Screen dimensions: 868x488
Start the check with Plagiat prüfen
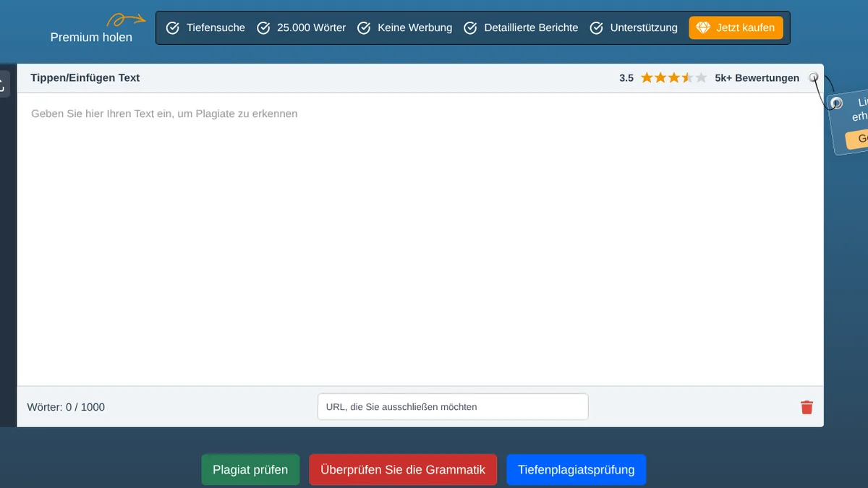coord(250,470)
